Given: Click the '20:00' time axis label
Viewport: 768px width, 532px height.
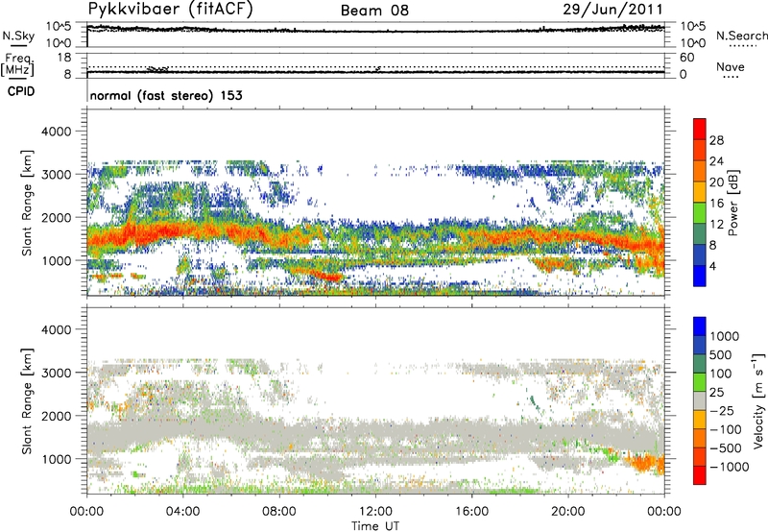Looking at the screenshot, I should [x=567, y=511].
